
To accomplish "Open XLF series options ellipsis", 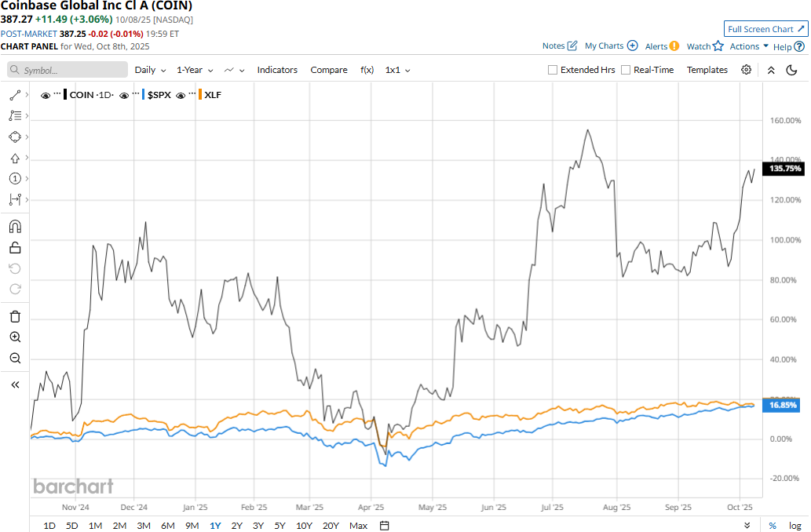I will pos(192,93).
